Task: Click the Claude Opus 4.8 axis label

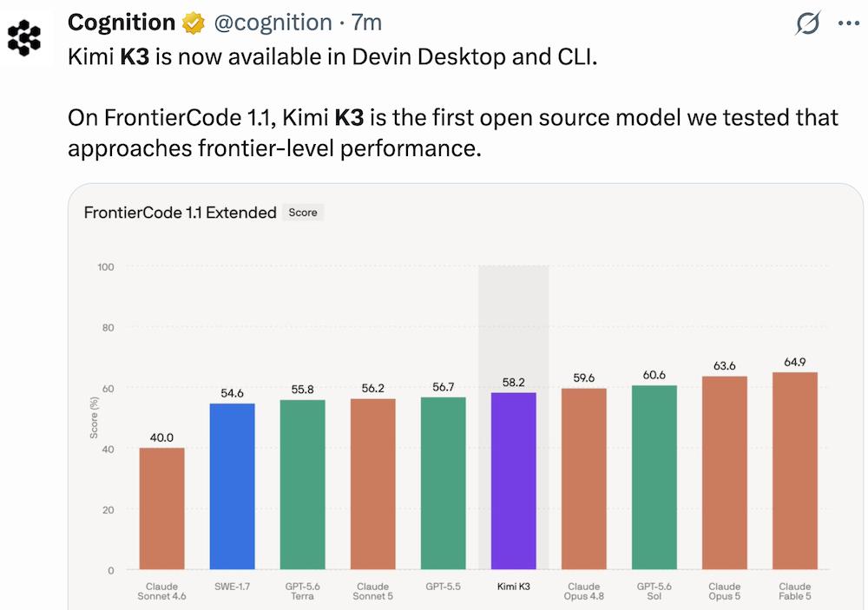Action: [584, 591]
